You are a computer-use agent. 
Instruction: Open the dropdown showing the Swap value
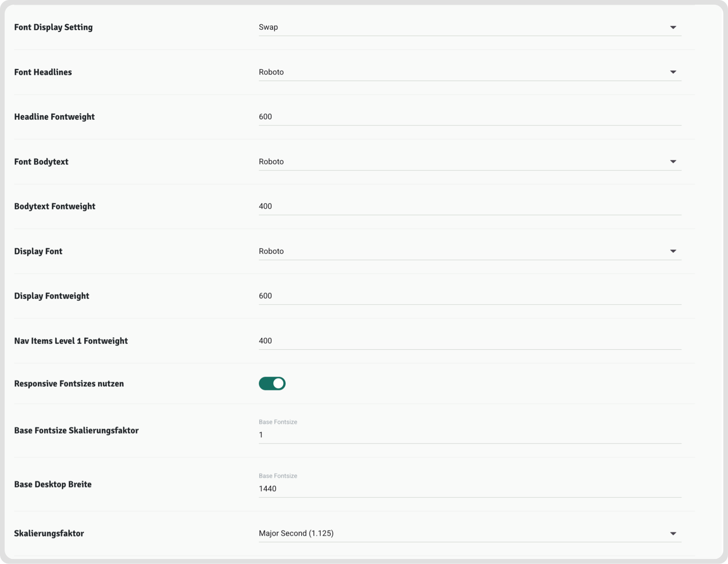click(461, 27)
